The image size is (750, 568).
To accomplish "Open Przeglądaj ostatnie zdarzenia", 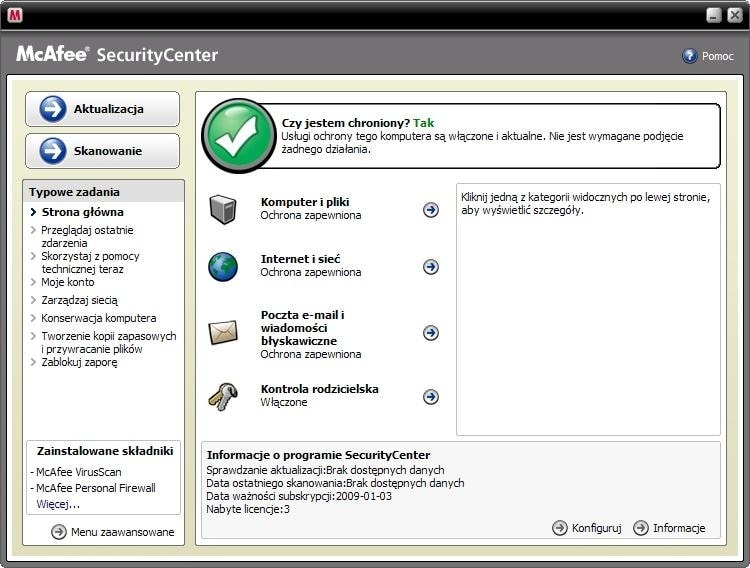I will pos(86,236).
